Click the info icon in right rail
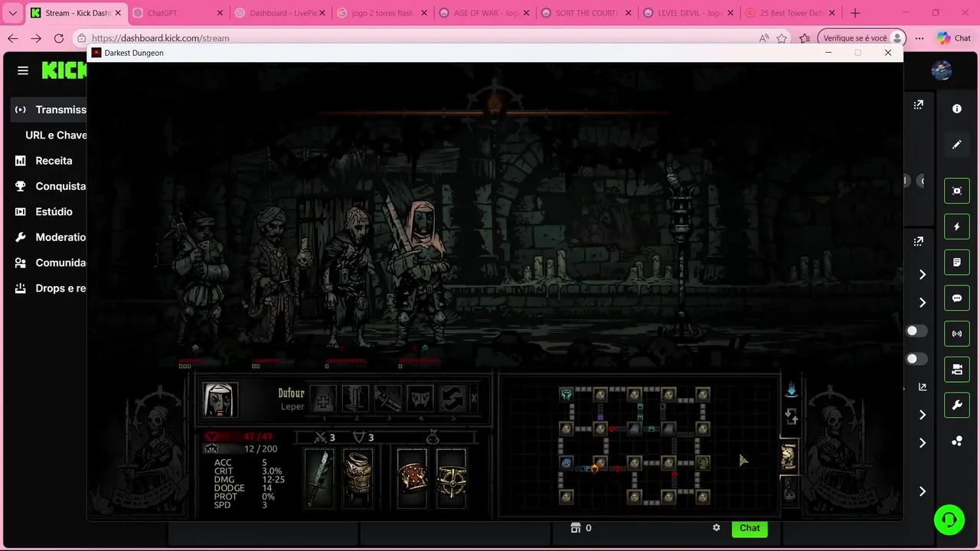Image resolution: width=980 pixels, height=551 pixels. [x=957, y=109]
